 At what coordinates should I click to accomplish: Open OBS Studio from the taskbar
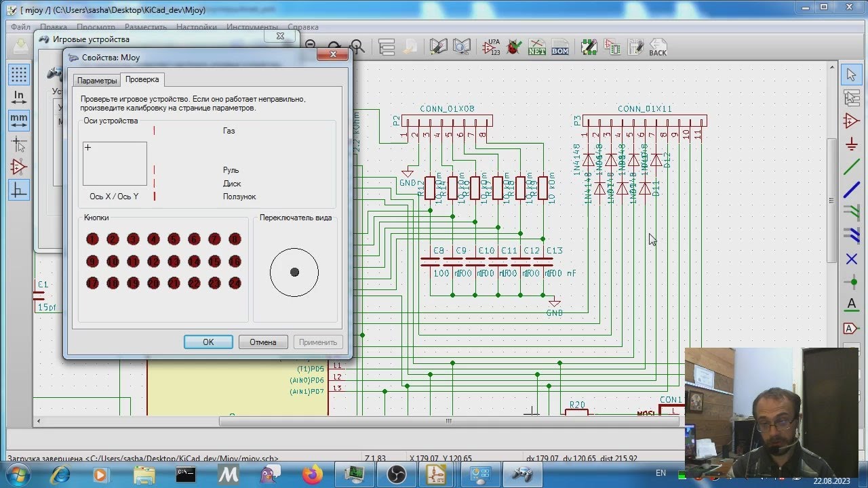397,474
